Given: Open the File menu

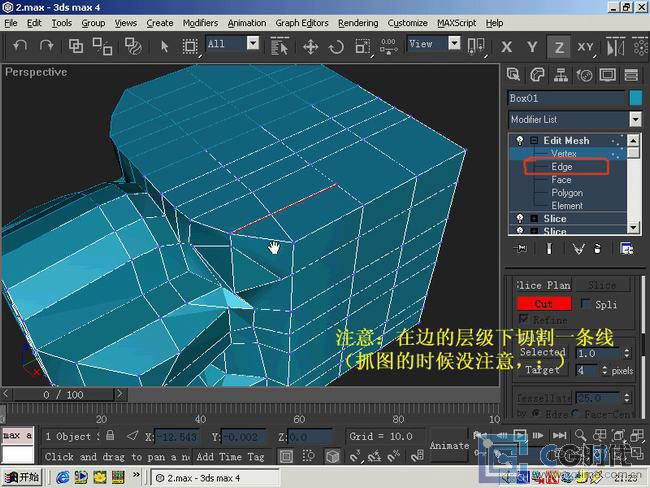Looking at the screenshot, I should click(11, 23).
